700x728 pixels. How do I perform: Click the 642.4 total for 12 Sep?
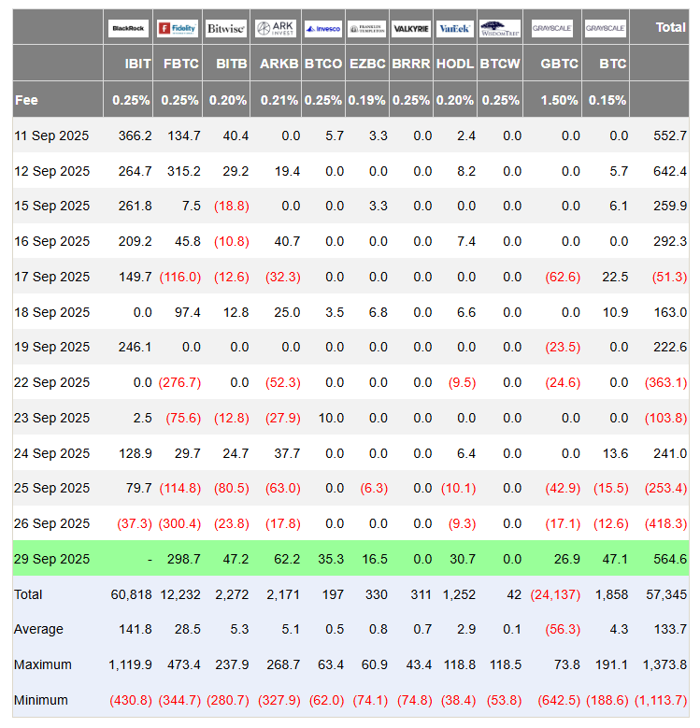tap(670, 171)
